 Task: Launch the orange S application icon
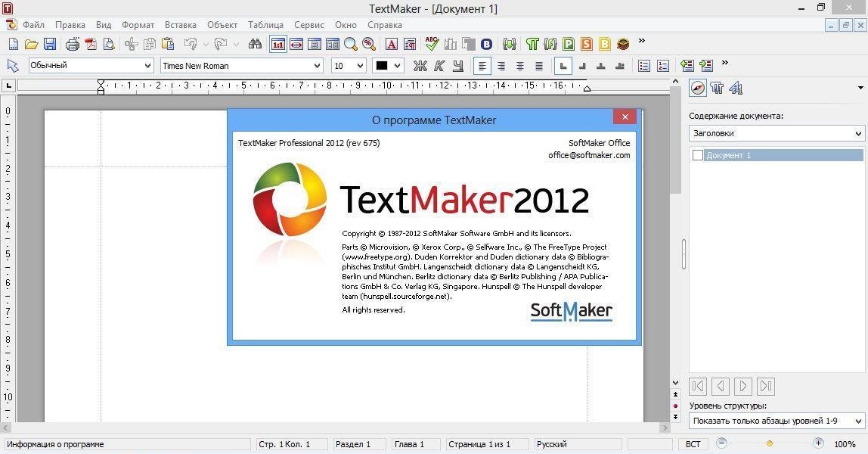point(587,45)
